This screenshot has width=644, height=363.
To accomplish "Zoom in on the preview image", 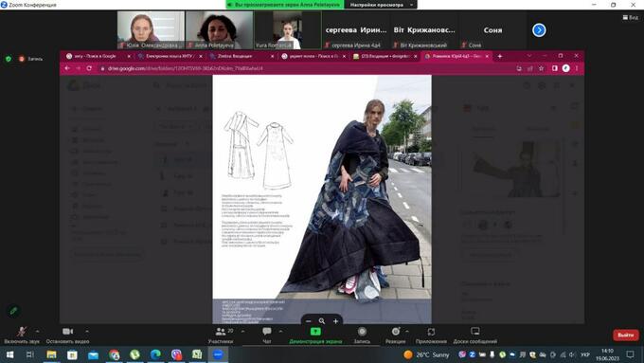I will point(335,321).
